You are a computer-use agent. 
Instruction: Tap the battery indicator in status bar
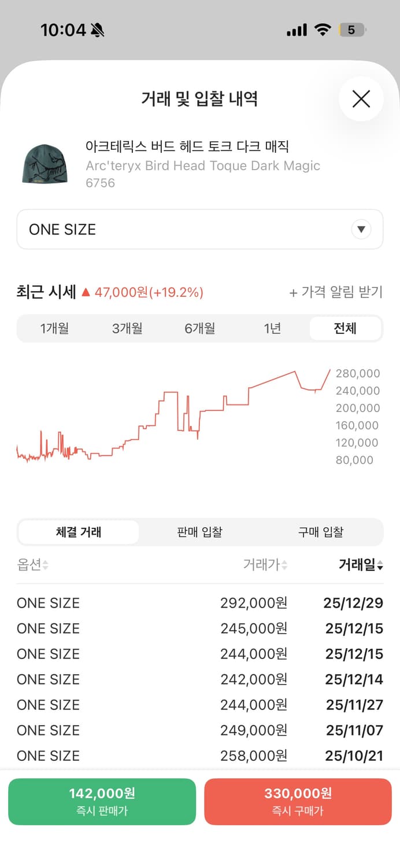[351, 29]
